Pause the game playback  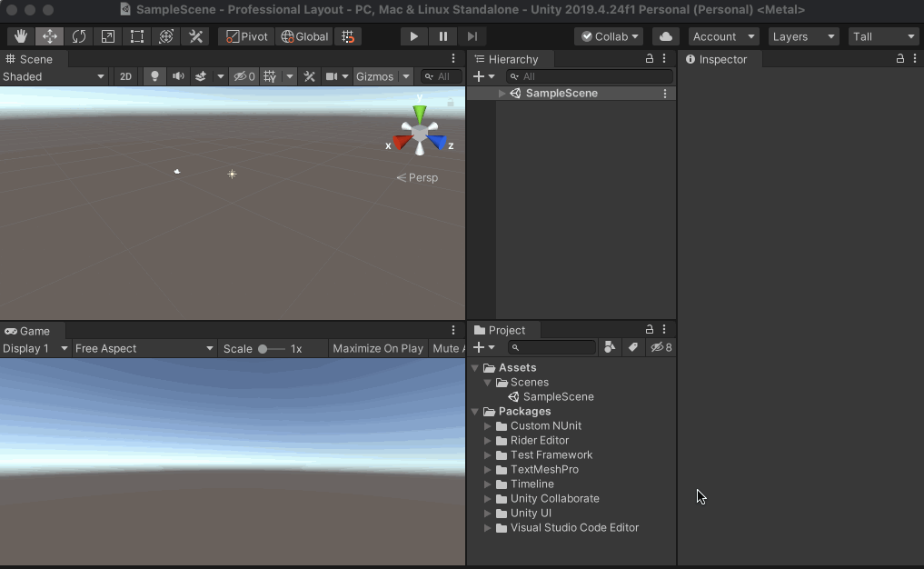[443, 36]
